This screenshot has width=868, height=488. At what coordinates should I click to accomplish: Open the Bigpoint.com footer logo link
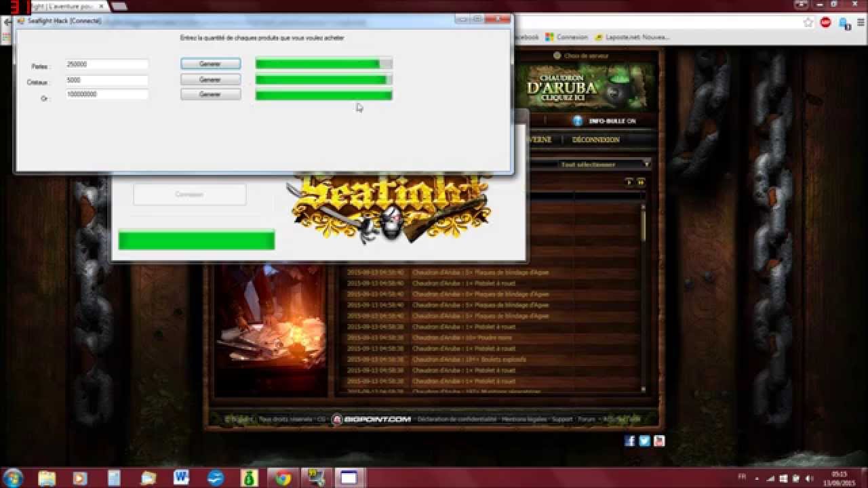(x=372, y=420)
